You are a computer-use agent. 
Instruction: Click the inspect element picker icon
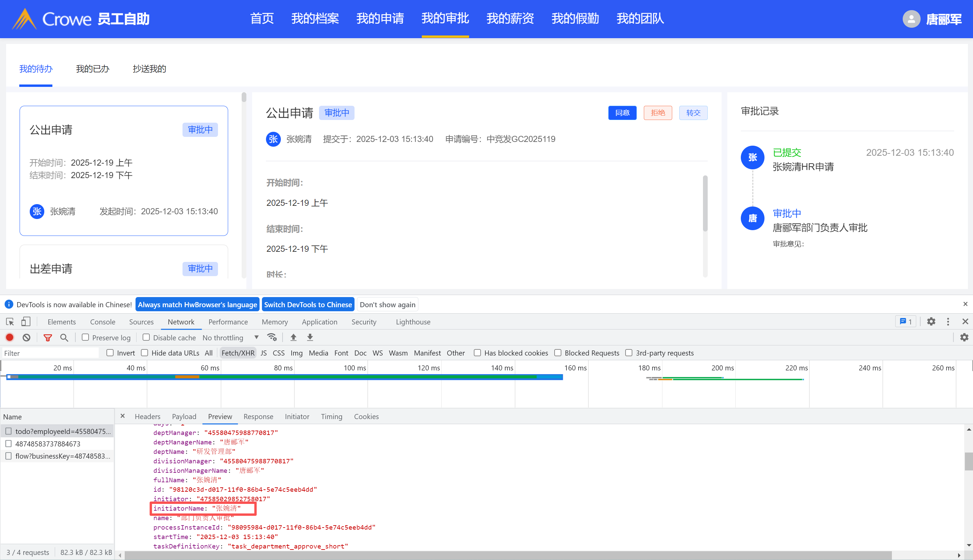pos(10,321)
